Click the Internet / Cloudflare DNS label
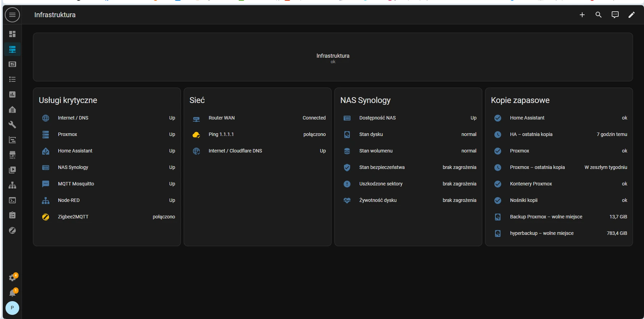The height and width of the screenshot is (319, 644). [235, 151]
